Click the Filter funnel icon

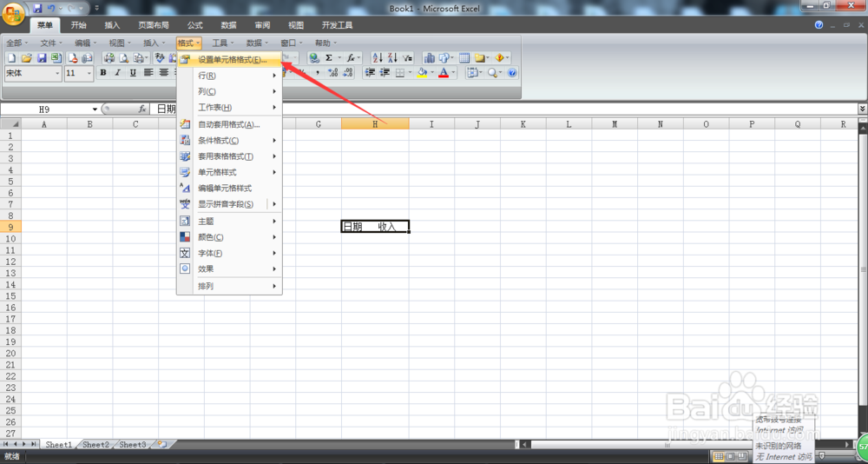click(407, 57)
